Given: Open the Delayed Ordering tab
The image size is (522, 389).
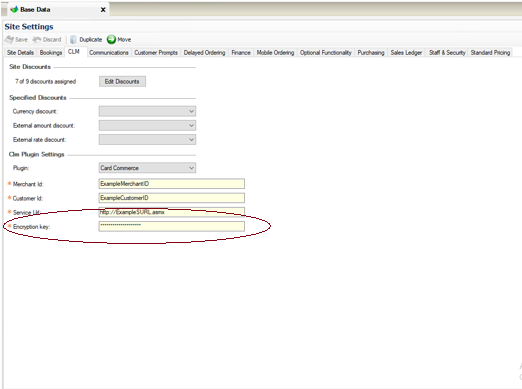Looking at the screenshot, I should (x=204, y=53).
